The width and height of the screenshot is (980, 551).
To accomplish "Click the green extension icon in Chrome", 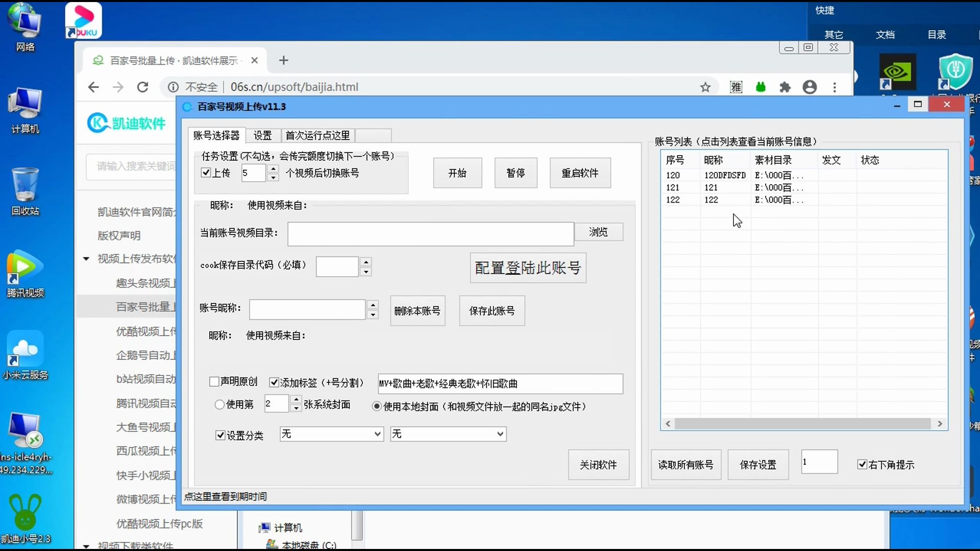I will pos(761,87).
